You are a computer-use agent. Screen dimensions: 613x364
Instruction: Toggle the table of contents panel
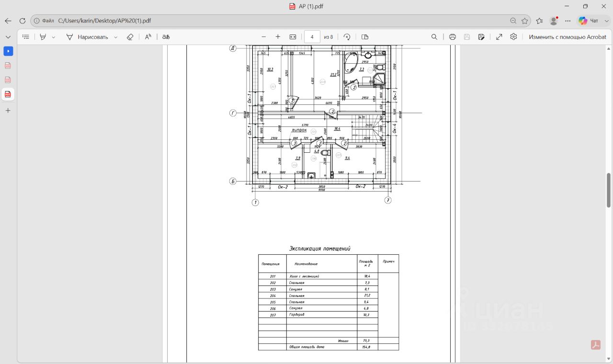click(x=26, y=37)
